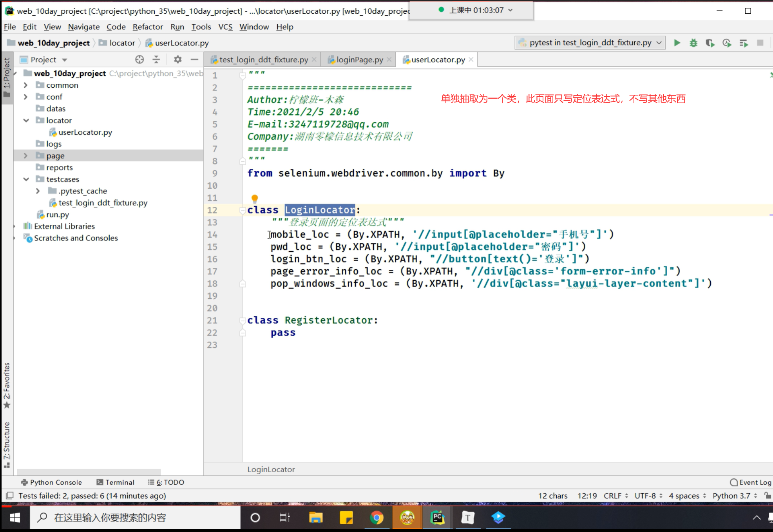Expand the common folder in tree
The image size is (773, 532).
(x=26, y=85)
